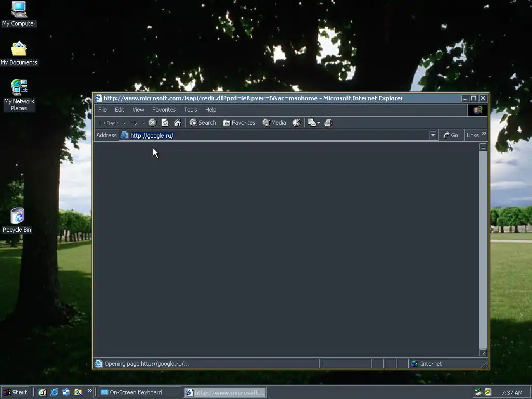532x399 pixels.
Task: Click the Internet Explorer icon in title bar
Action: pos(98,98)
